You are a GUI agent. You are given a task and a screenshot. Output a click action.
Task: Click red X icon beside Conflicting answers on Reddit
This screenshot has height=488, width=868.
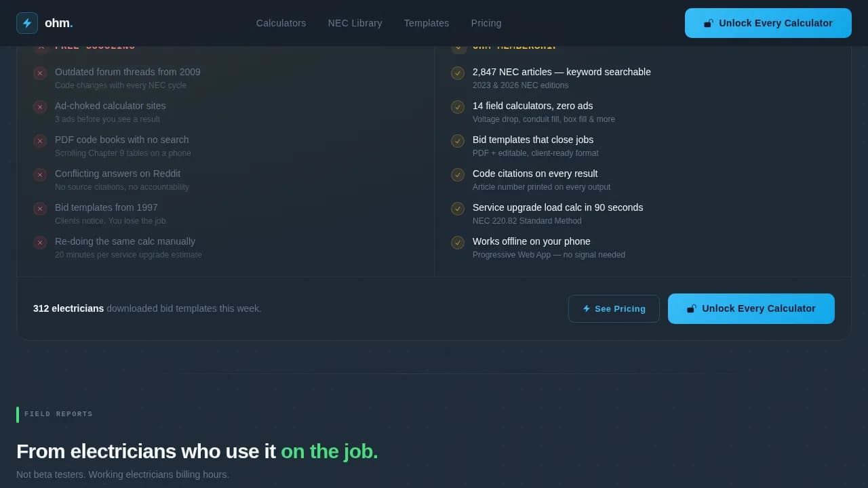40,175
